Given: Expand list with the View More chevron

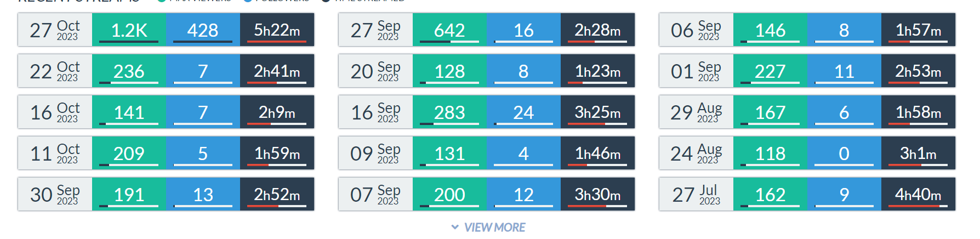Looking at the screenshot, I should [455, 227].
